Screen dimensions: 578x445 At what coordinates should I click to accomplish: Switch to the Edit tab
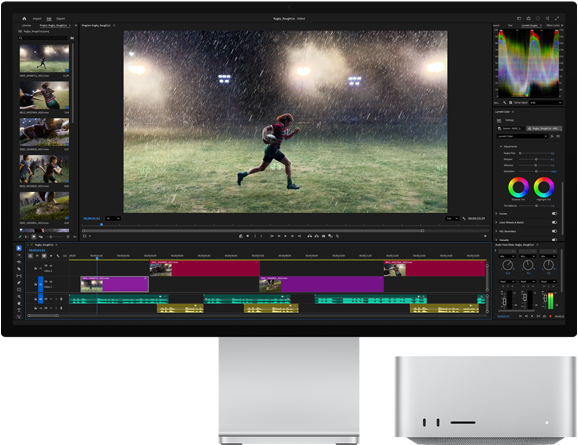(x=49, y=18)
